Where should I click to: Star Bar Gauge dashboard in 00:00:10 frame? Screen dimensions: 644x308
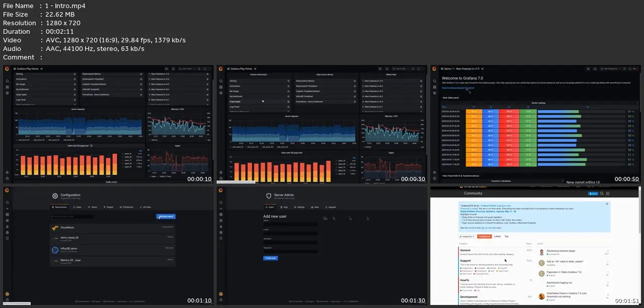pyautogui.click(x=75, y=84)
